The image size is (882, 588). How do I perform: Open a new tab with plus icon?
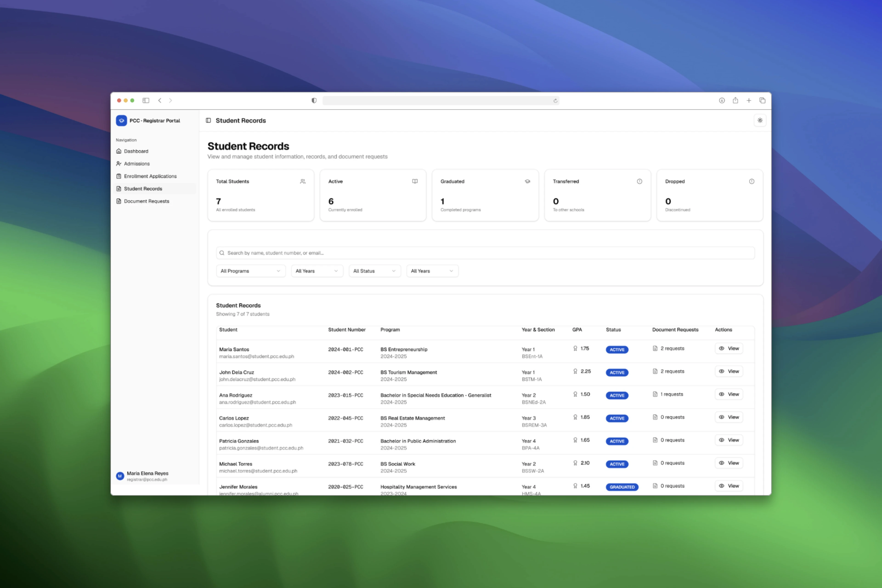(749, 101)
